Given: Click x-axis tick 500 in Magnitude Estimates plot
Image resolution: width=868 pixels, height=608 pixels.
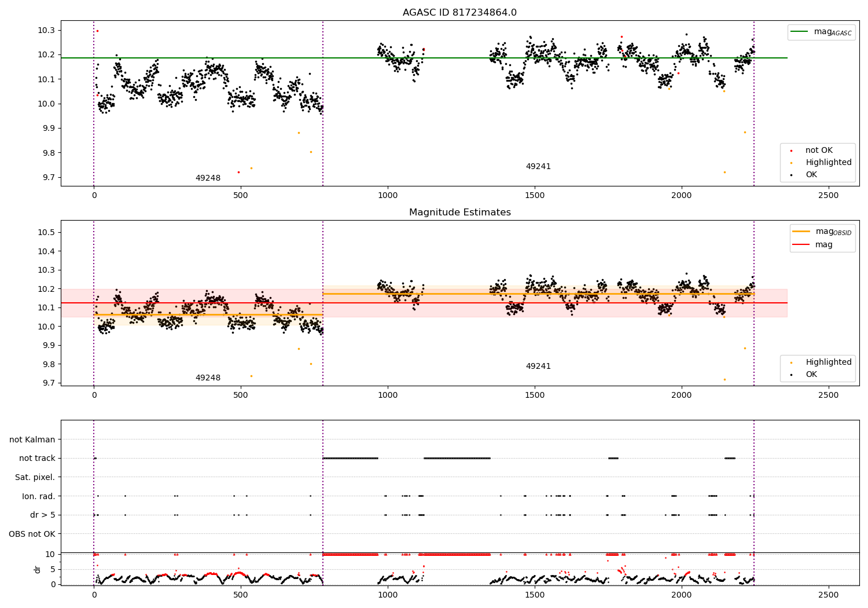Looking at the screenshot, I should pos(241,395).
